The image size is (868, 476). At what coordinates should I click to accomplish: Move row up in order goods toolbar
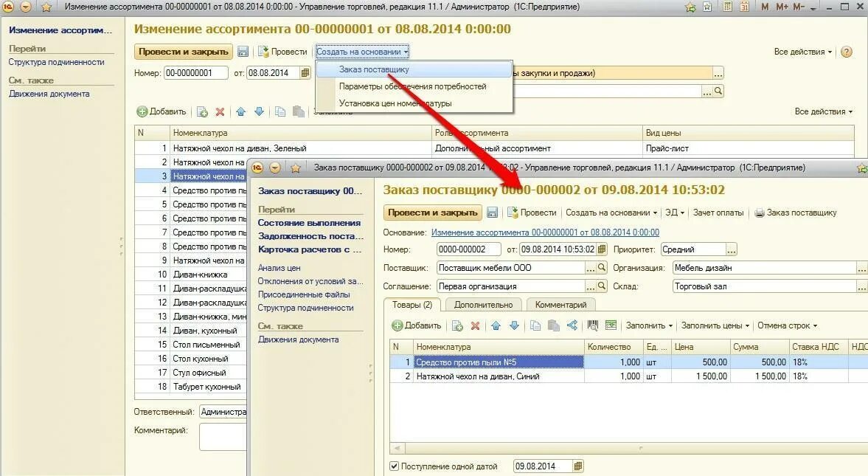click(x=496, y=326)
